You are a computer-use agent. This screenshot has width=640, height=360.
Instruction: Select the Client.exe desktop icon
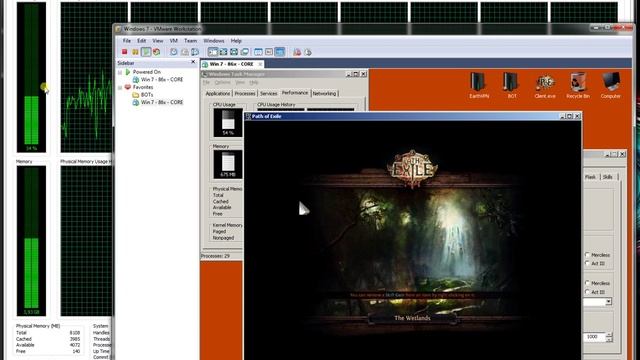[x=545, y=85]
